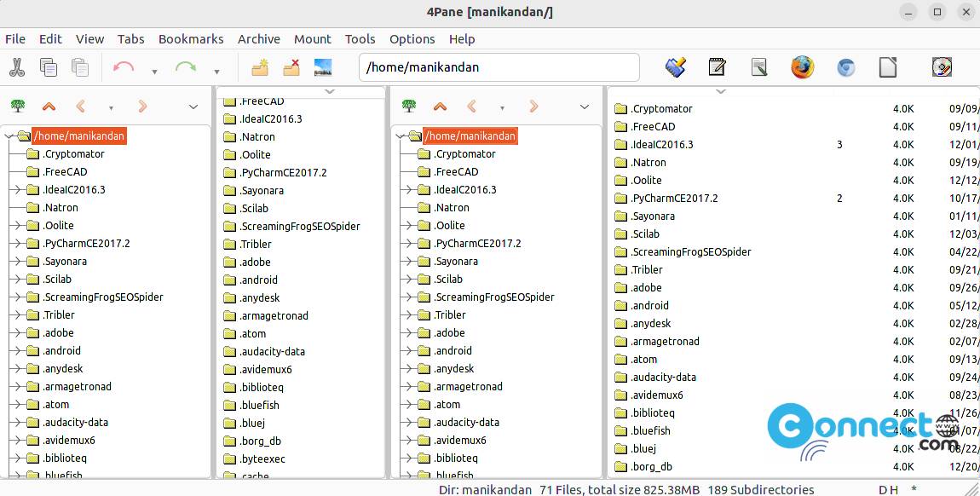Viewport: 980px width, 496px height.
Task: Click the Cut scissors icon in toolbar
Action: pyautogui.click(x=17, y=66)
